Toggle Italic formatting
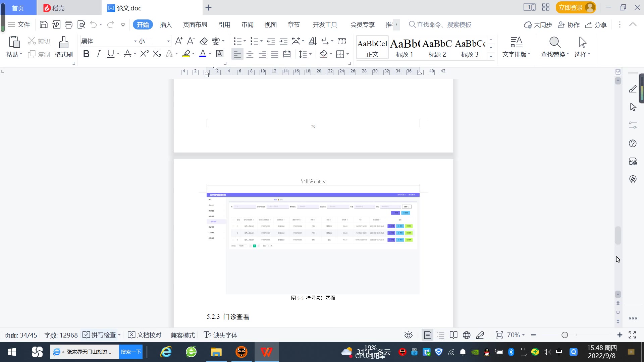The image size is (644, 362). point(98,54)
